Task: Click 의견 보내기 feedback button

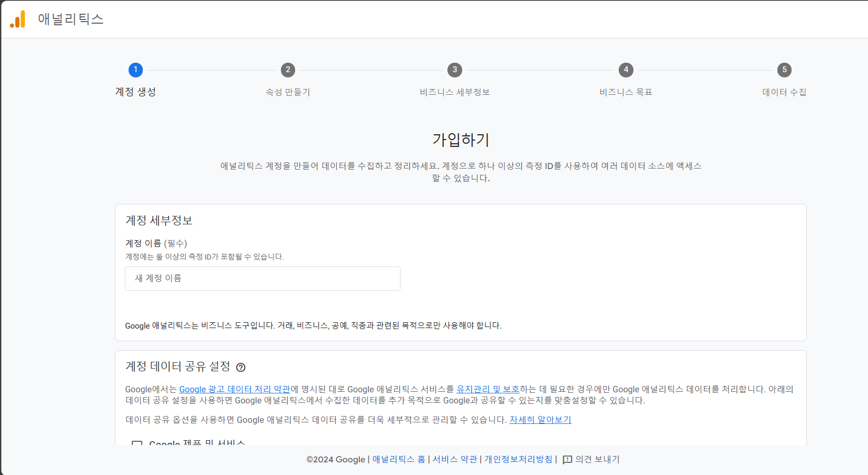Action: 591,459
